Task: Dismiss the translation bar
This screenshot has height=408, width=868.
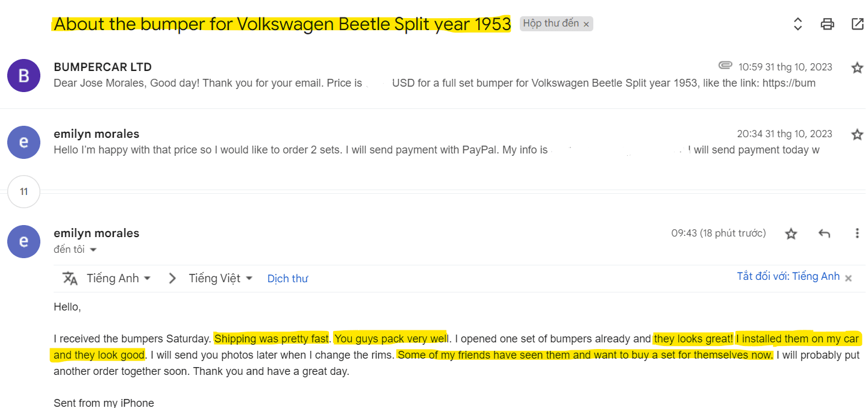Action: [x=848, y=278]
